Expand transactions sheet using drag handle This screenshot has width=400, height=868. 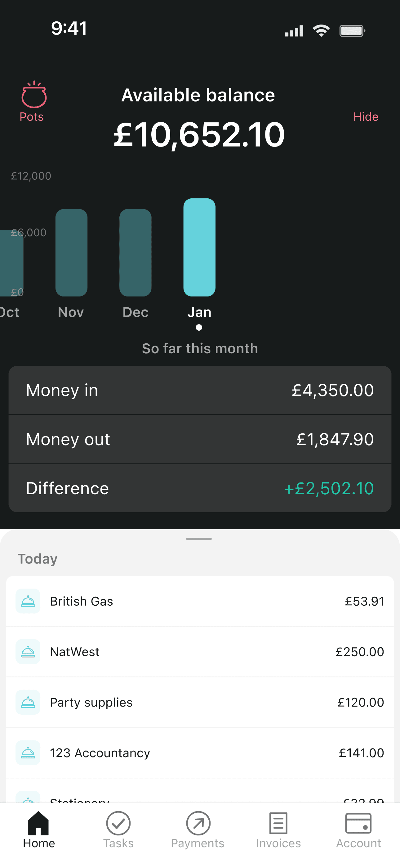coord(199,539)
